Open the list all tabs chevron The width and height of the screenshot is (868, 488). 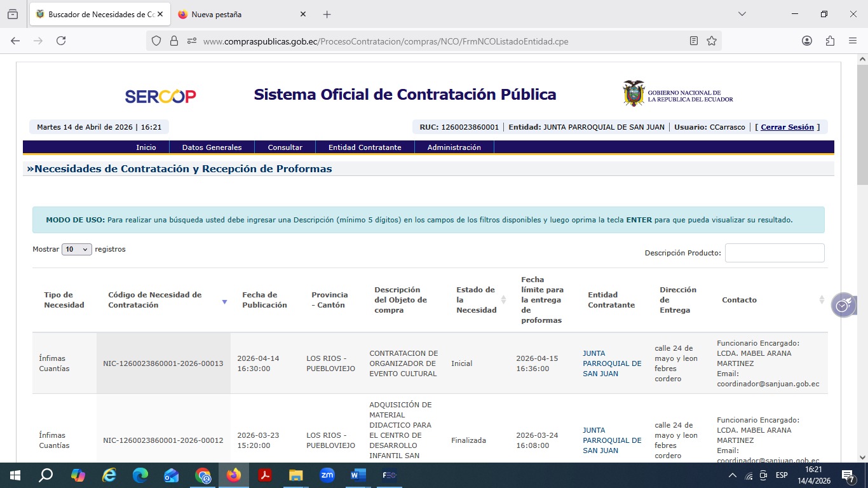tap(742, 14)
